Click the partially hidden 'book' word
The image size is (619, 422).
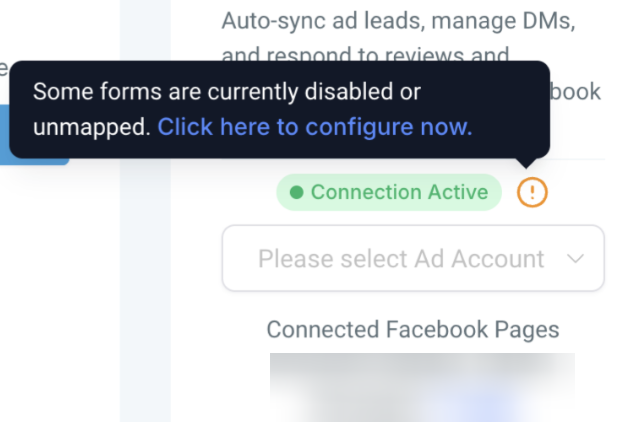pos(578,92)
